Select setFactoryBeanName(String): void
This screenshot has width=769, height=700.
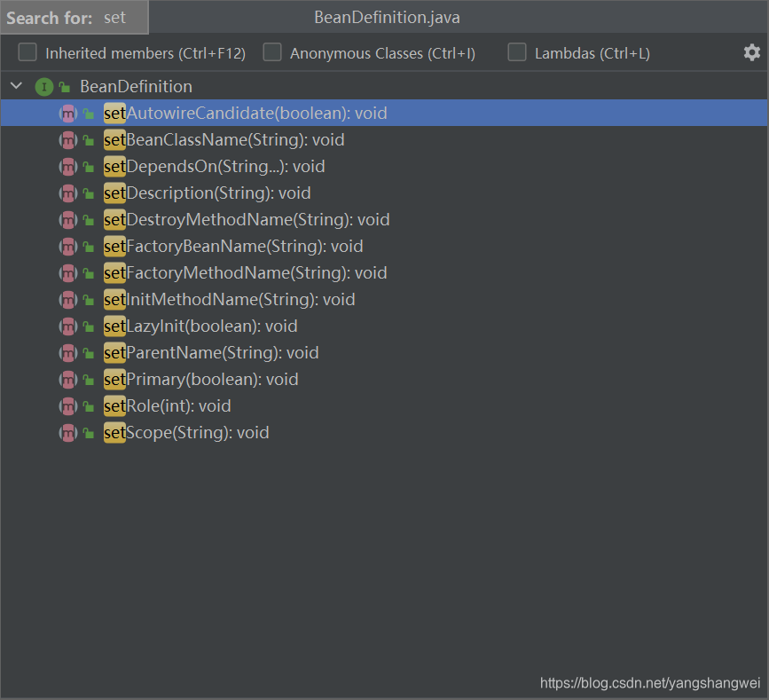[384, 247]
